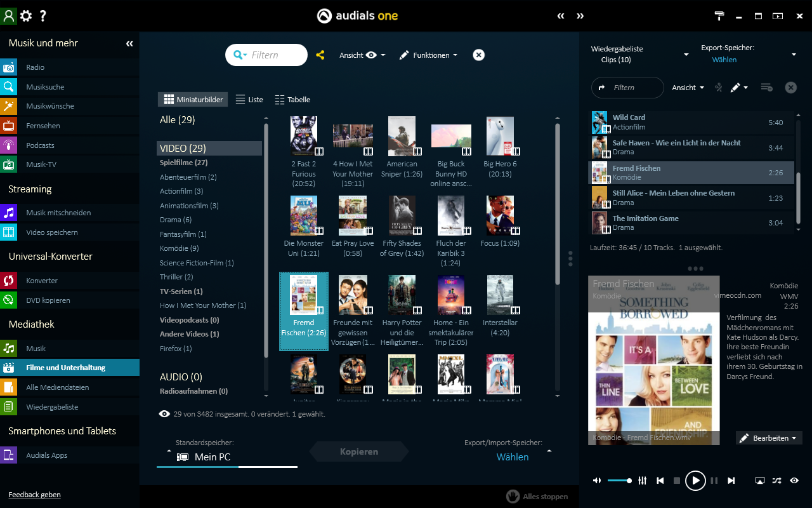Click Alles stoppen button
Image resolution: width=812 pixels, height=508 pixels.
coord(537,497)
